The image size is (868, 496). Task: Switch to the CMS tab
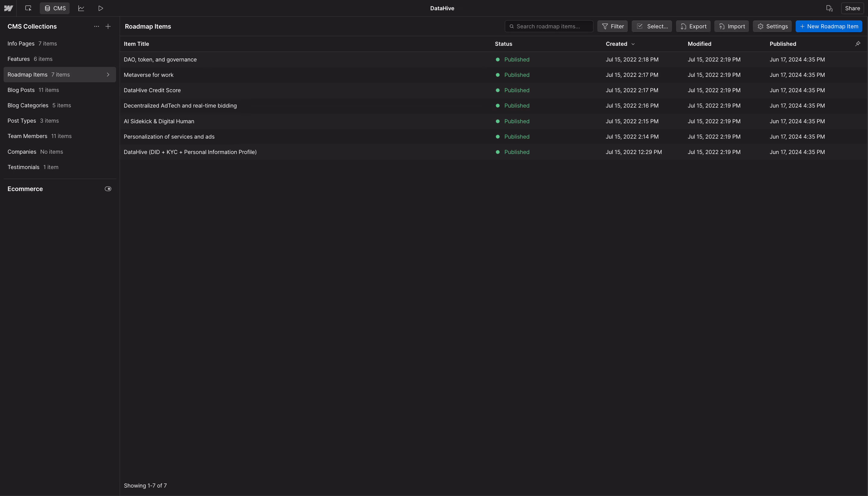(55, 8)
